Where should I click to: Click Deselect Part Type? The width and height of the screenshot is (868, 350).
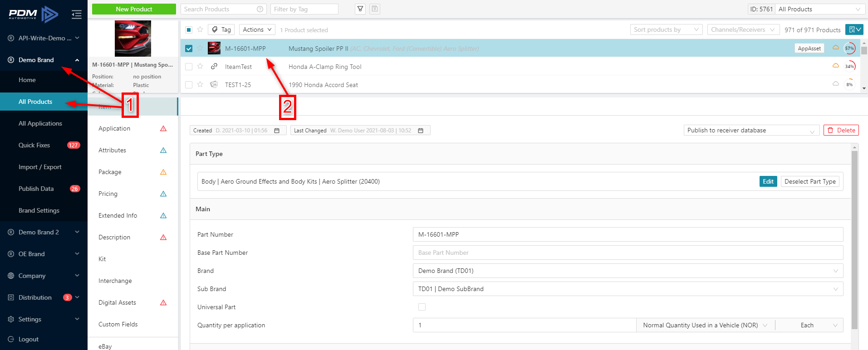[810, 181]
